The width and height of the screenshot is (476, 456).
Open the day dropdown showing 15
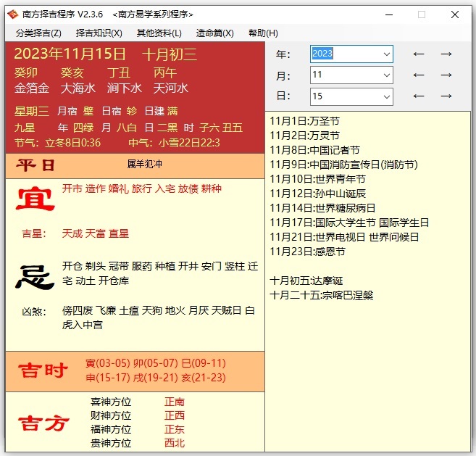(x=385, y=96)
